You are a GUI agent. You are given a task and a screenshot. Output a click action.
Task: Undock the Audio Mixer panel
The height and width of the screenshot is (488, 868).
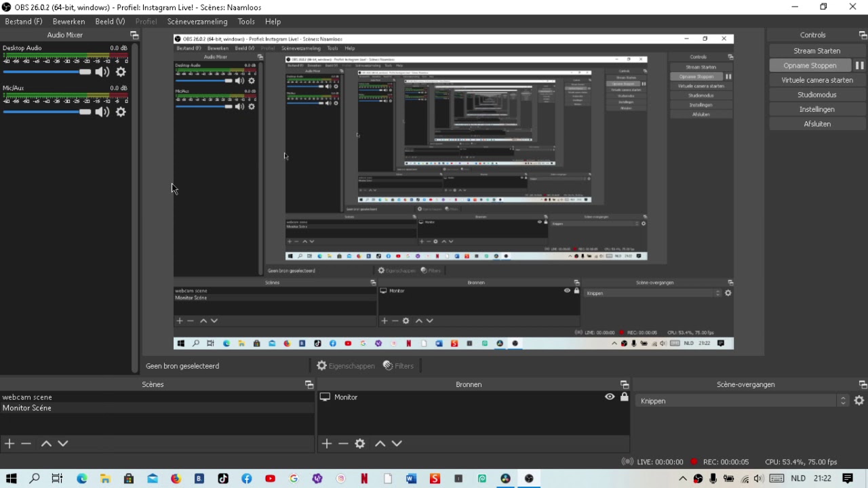[134, 35]
